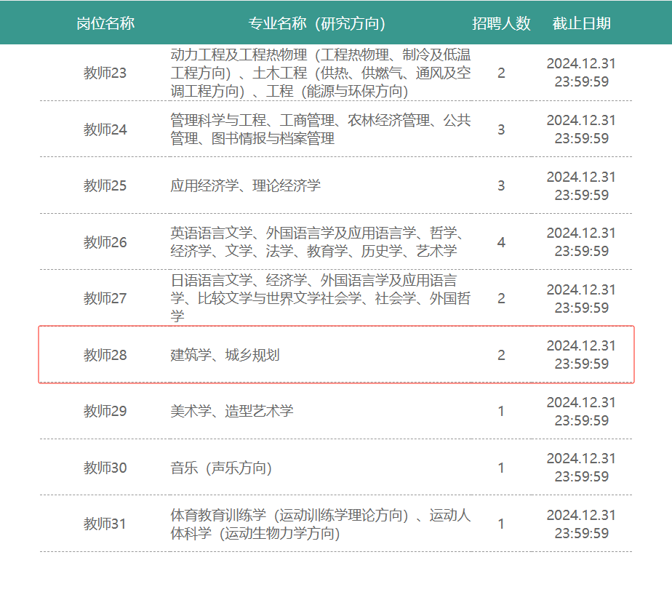Click the 音乐（声乐方向） major text

tap(221, 468)
